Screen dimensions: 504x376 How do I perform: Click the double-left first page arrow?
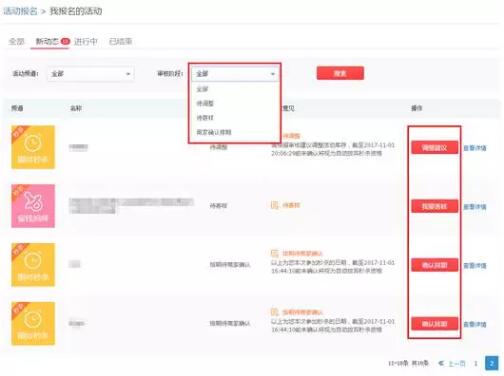tap(441, 363)
